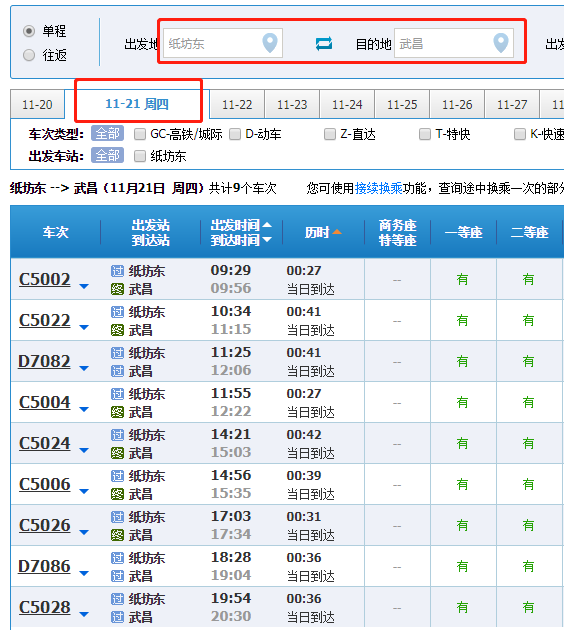Viewport: 564px width, 630px height.
Task: Select the 往返 round-trip radio button
Action: coord(29,55)
